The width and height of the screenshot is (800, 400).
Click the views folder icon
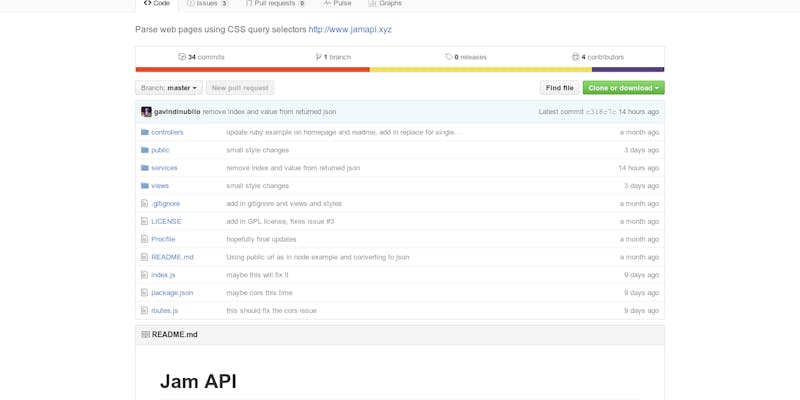[x=145, y=186]
